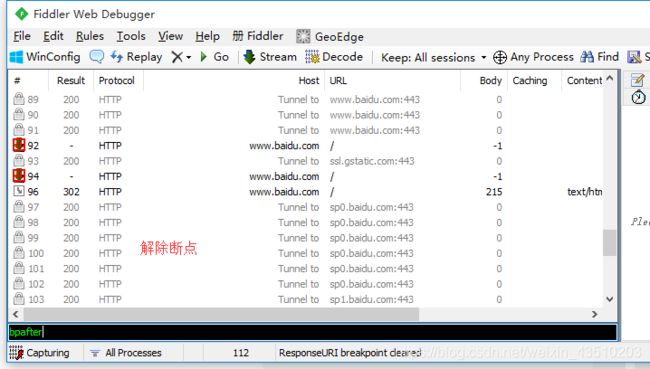This screenshot has height=369, width=650.
Task: Click the lock icon on session 93
Action: pyautogui.click(x=19, y=160)
